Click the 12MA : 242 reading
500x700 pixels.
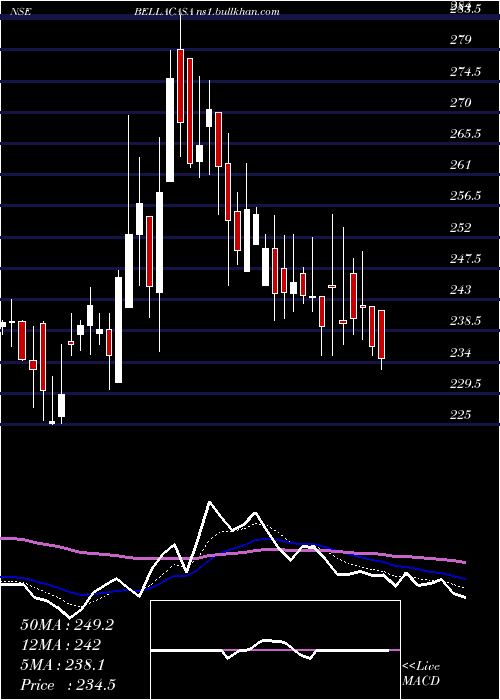coord(60,645)
